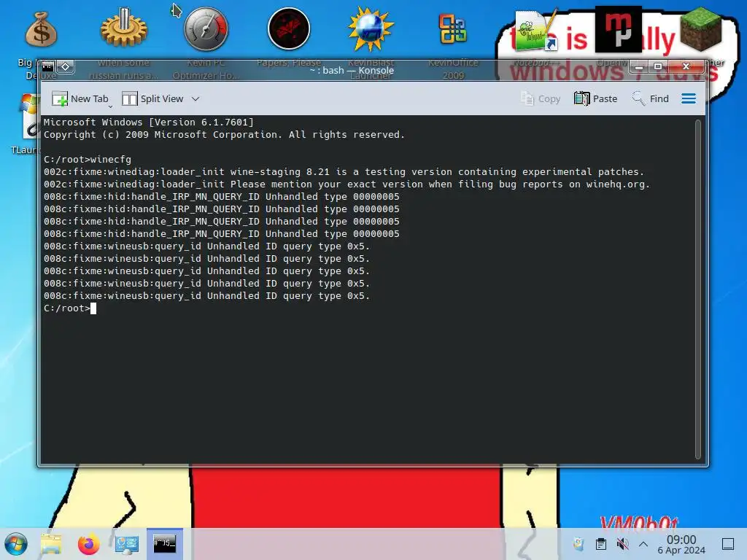Toggle the Konsole on-all-desktops pin button
Image resolution: width=747 pixels, height=560 pixels.
point(65,66)
